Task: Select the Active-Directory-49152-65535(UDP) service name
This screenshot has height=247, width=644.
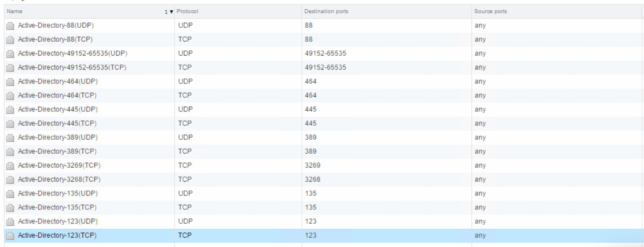Action: [x=73, y=54]
